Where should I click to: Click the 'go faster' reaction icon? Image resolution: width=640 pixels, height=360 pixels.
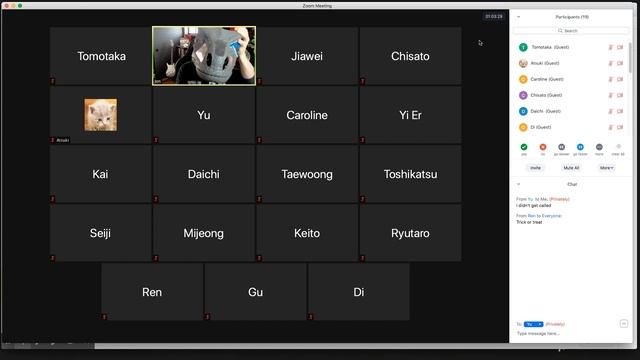tap(580, 147)
